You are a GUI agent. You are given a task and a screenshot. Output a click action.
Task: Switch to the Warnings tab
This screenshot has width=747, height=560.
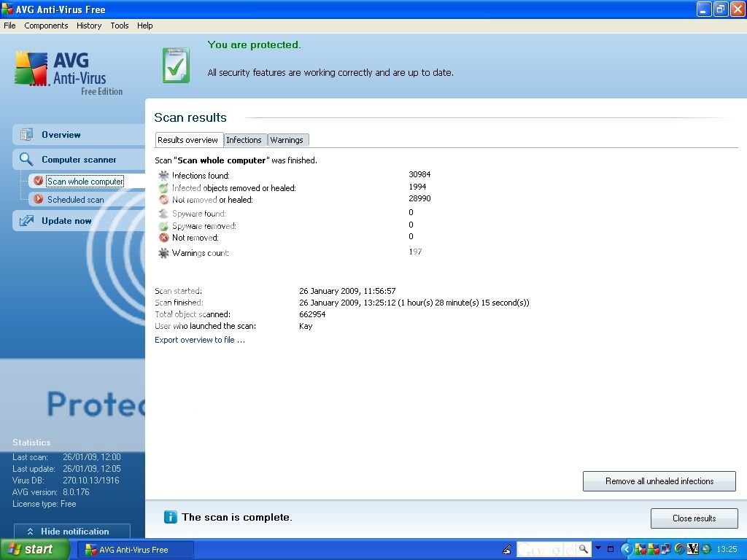tap(287, 140)
